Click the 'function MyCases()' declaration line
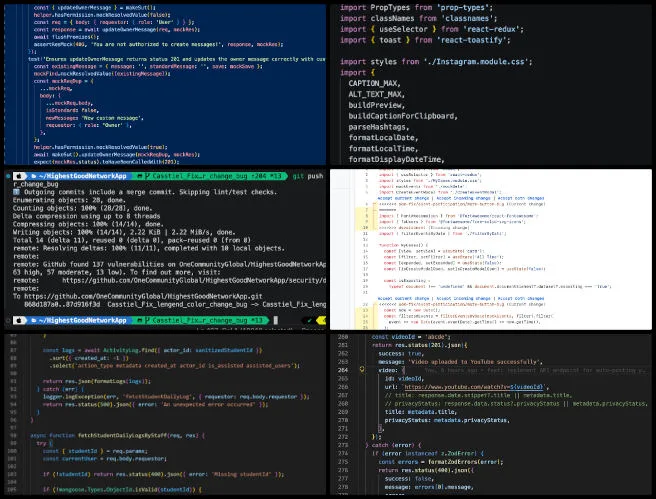Image resolution: width=656 pixels, height=499 pixels. point(403,245)
